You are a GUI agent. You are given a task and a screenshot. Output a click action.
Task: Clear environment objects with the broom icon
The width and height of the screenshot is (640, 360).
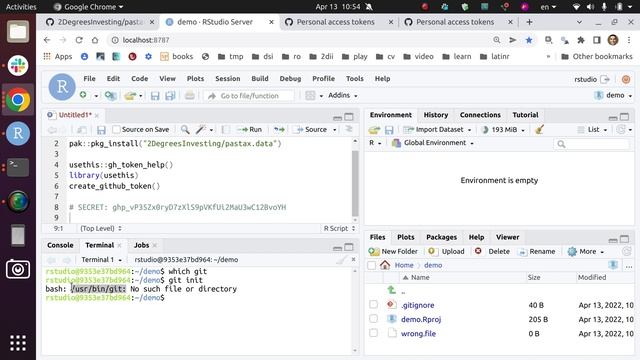point(539,130)
